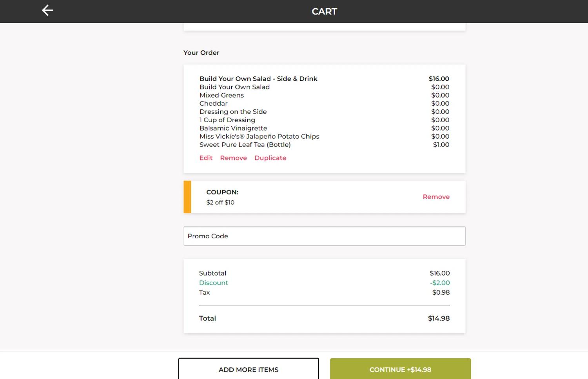The height and width of the screenshot is (379, 588).
Task: Click the green Discount label
Action: pos(213,283)
